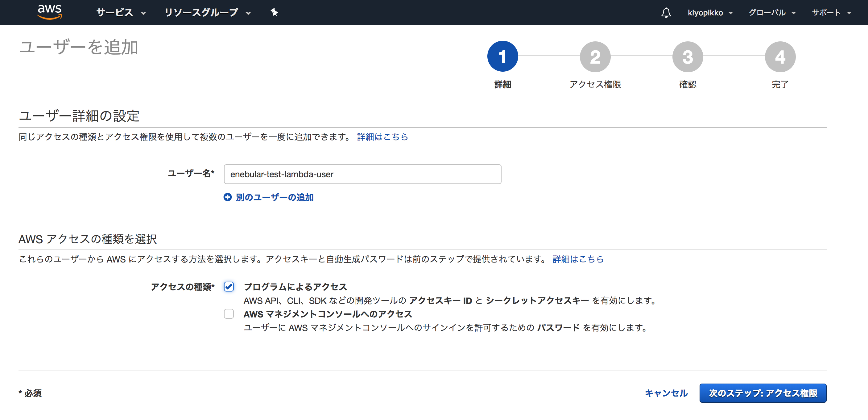Open the グローバル region menu
The image size is (868, 420).
pyautogui.click(x=772, y=13)
